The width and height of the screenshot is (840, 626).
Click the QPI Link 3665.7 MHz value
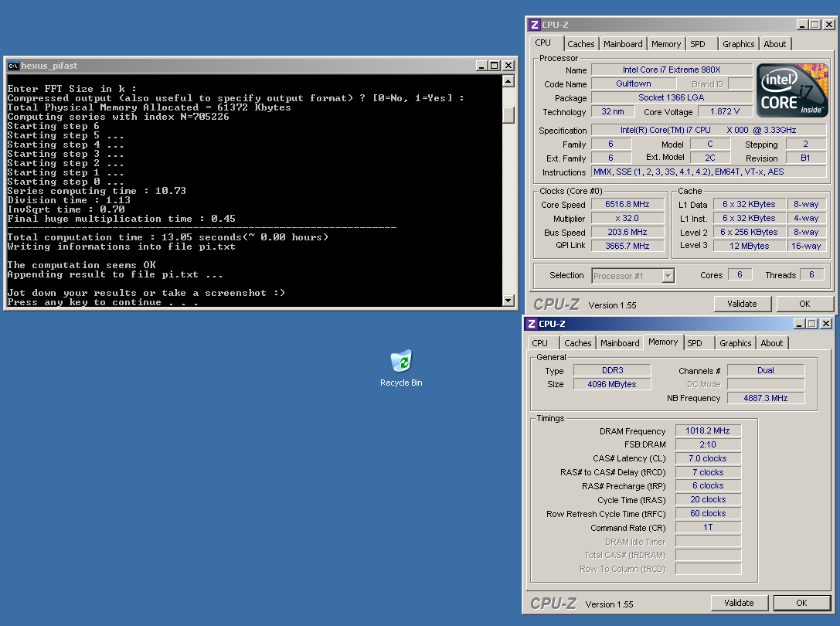627,246
